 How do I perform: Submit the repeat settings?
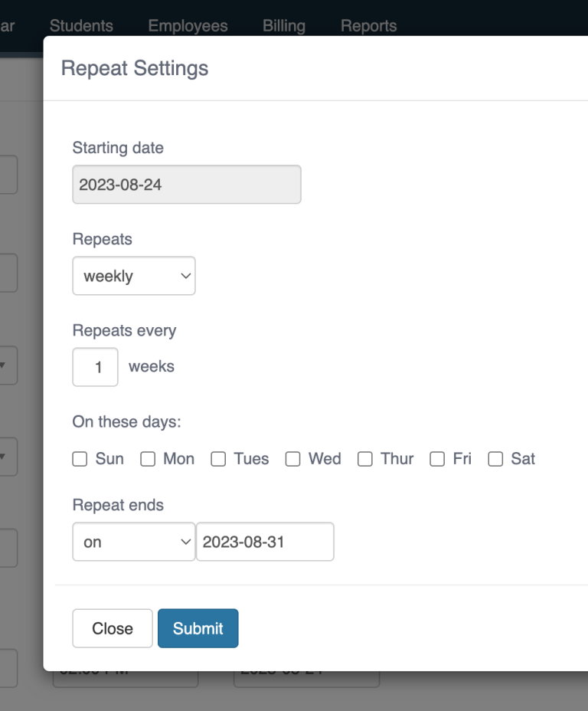click(x=198, y=628)
